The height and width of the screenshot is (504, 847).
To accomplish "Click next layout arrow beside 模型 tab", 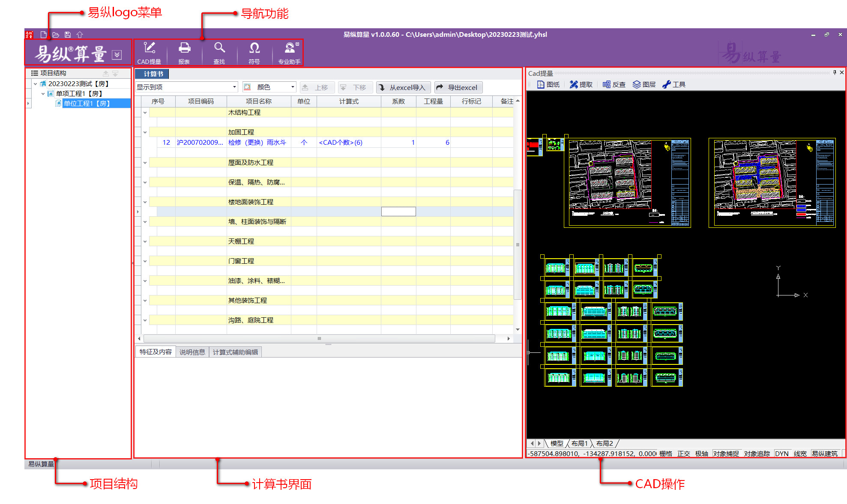I will (540, 444).
